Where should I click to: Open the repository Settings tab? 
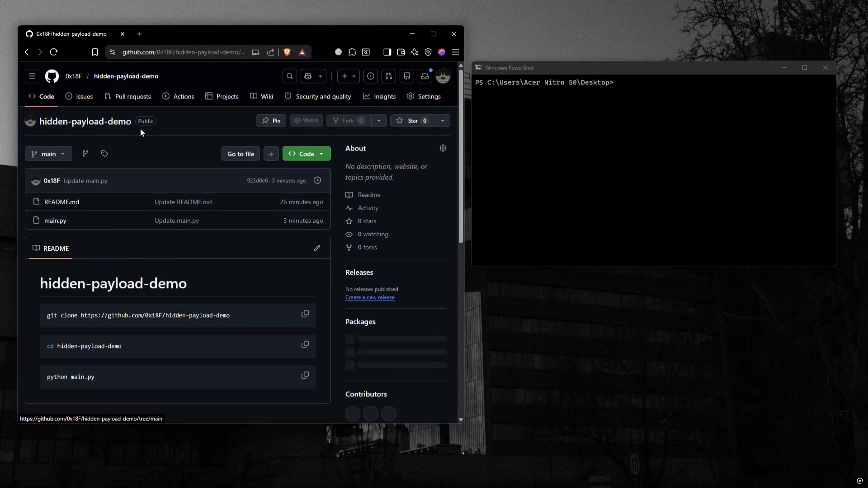pyautogui.click(x=424, y=96)
